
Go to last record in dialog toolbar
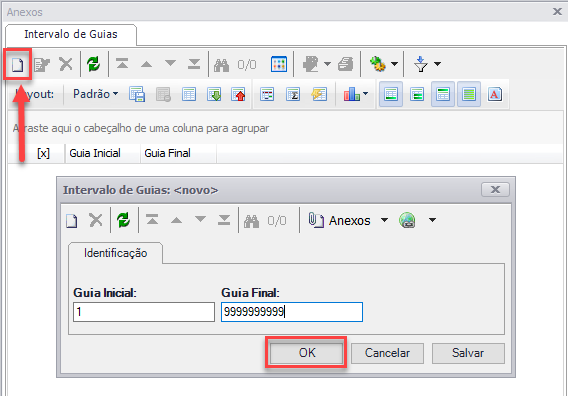pyautogui.click(x=224, y=220)
